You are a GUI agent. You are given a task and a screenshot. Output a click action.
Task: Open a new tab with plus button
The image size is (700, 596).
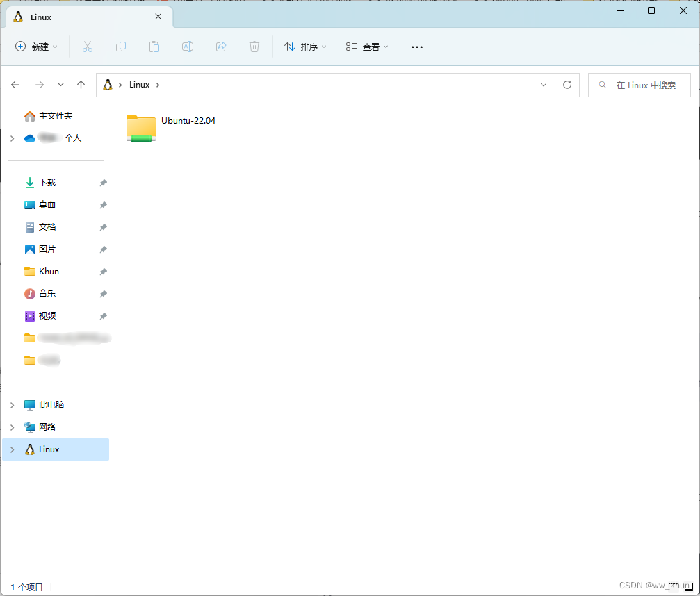190,17
